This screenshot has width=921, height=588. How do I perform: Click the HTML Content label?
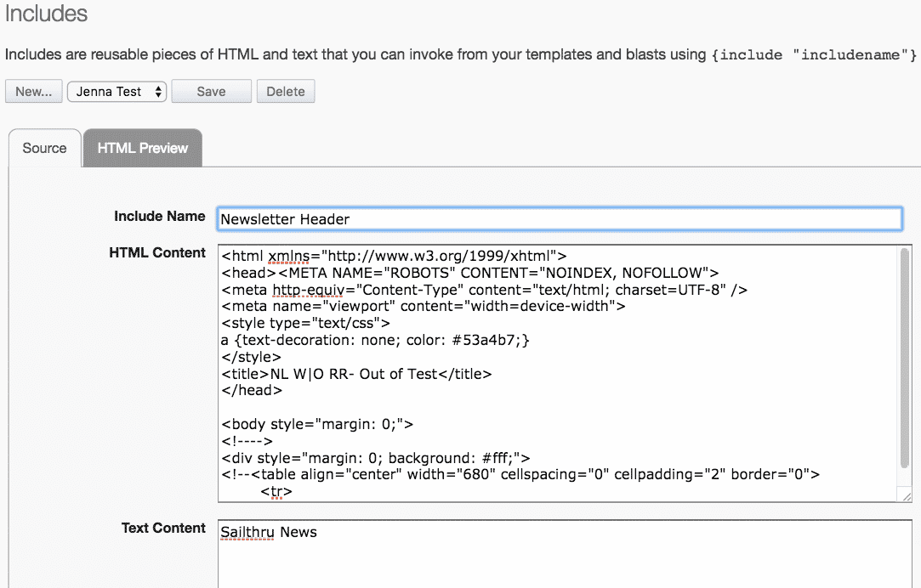click(157, 253)
